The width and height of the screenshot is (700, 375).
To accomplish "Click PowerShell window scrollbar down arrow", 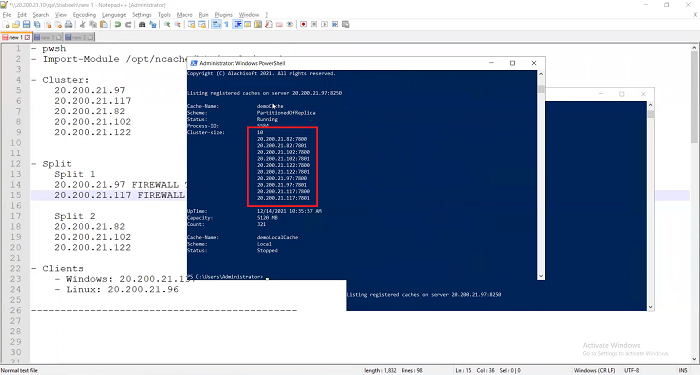I will coord(541,276).
